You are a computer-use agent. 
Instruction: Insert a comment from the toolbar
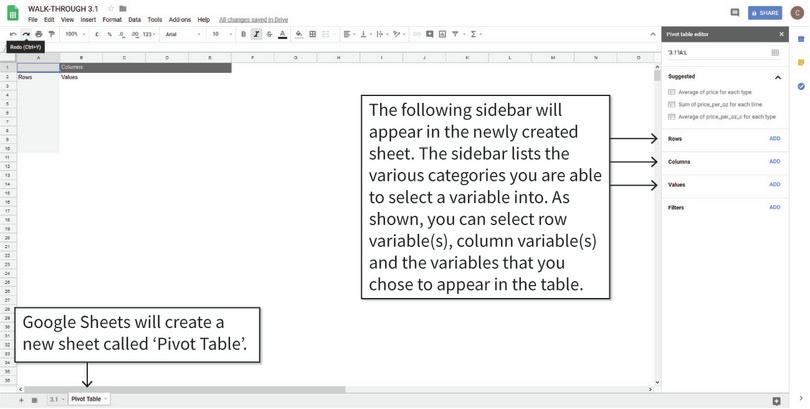[429, 34]
